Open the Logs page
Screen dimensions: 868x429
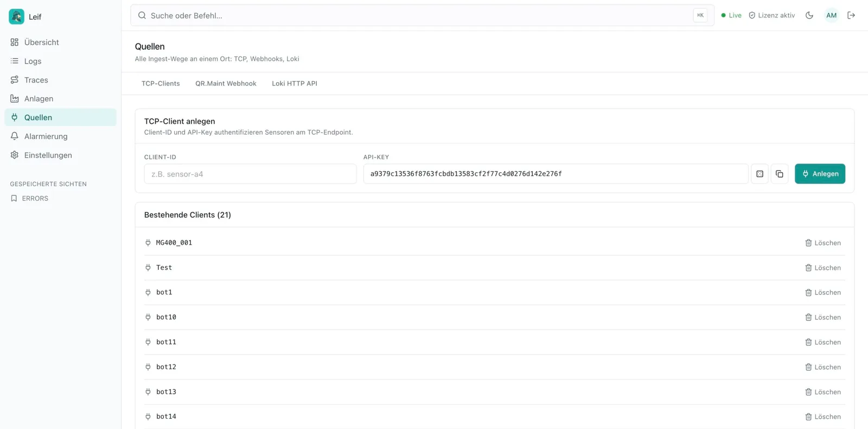pos(60,61)
